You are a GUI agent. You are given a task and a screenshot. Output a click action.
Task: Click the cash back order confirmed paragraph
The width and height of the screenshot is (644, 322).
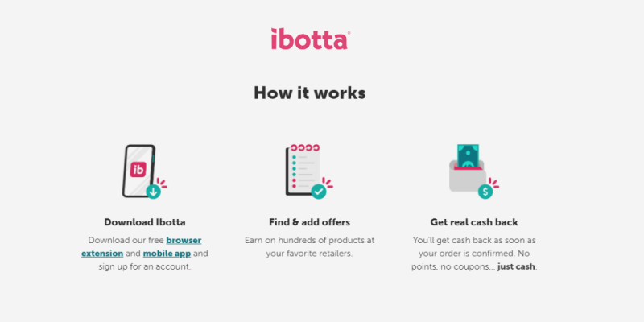[474, 254]
